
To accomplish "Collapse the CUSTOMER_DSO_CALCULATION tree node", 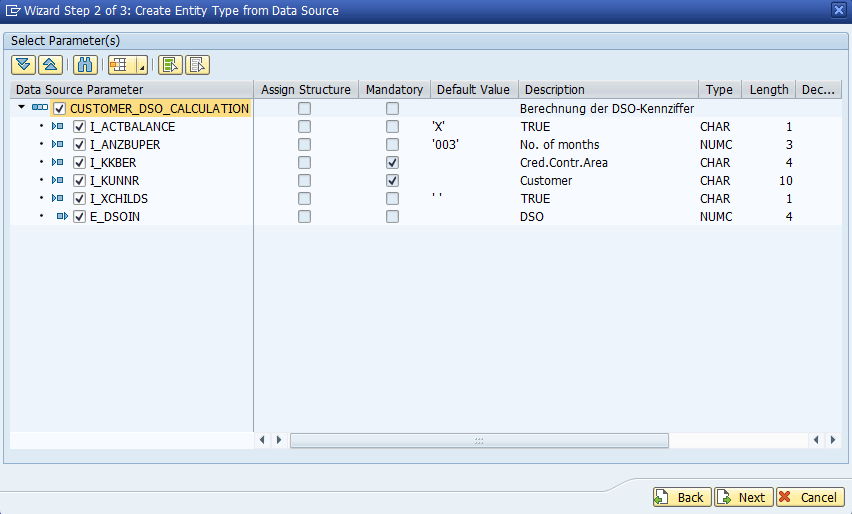I will pos(22,108).
